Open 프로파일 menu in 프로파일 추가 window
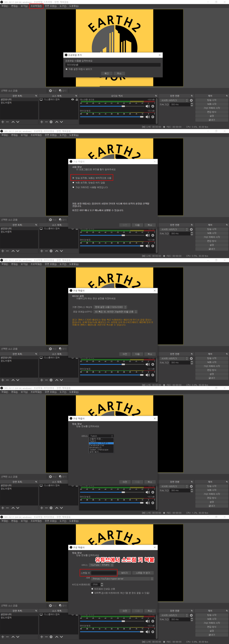Image resolution: width=229 pixels, height=644 pixels. 36,6
